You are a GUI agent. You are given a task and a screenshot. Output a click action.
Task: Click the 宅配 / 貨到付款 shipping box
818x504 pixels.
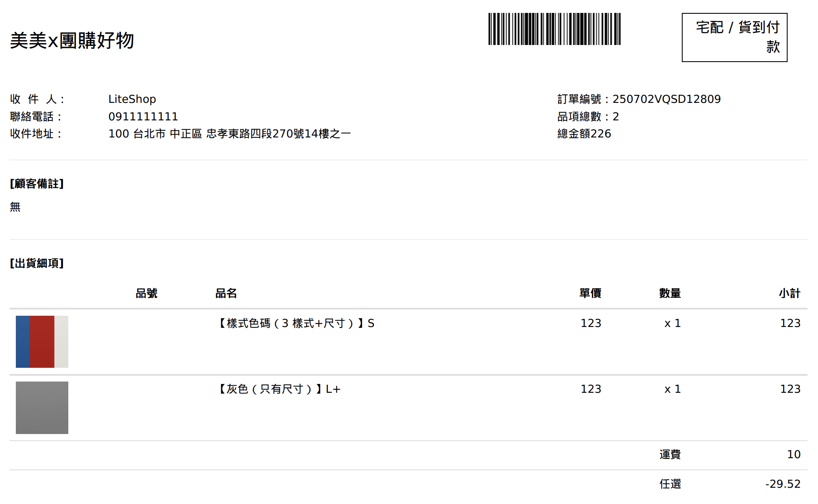coord(734,37)
